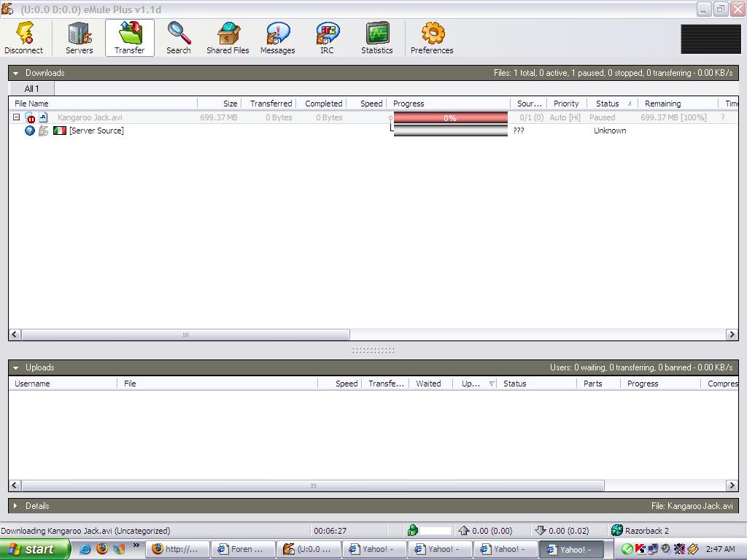Screen dimensions: 747x560
Task: Switch to the Firefox http taskbar window
Action: [177, 549]
